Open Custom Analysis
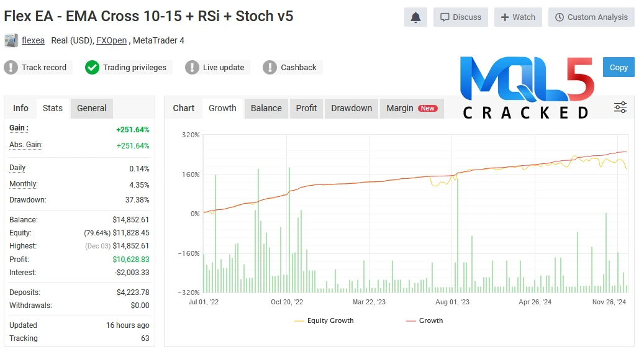This screenshot has width=644, height=354. 591,17
